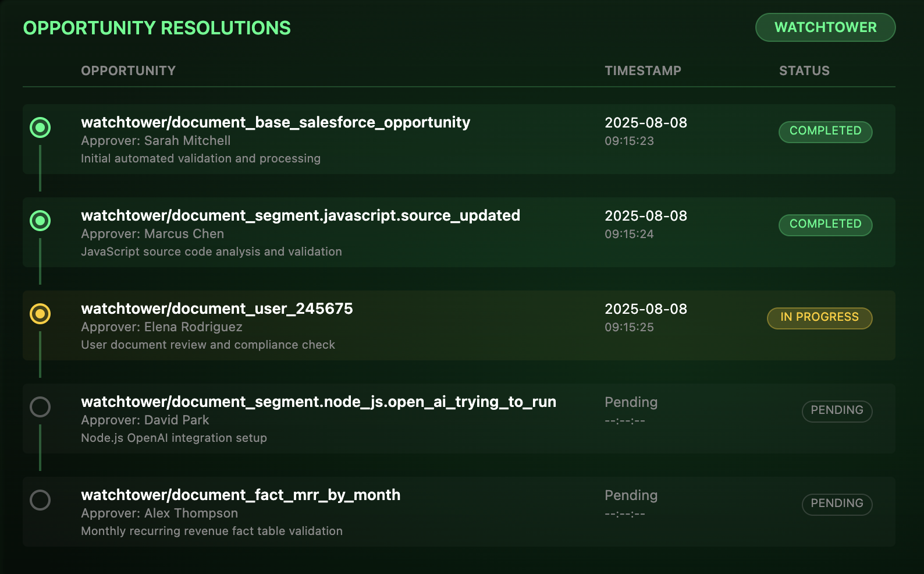Click the empty pending circle for node_js.open_ai_trying_to_run

pyautogui.click(x=40, y=407)
